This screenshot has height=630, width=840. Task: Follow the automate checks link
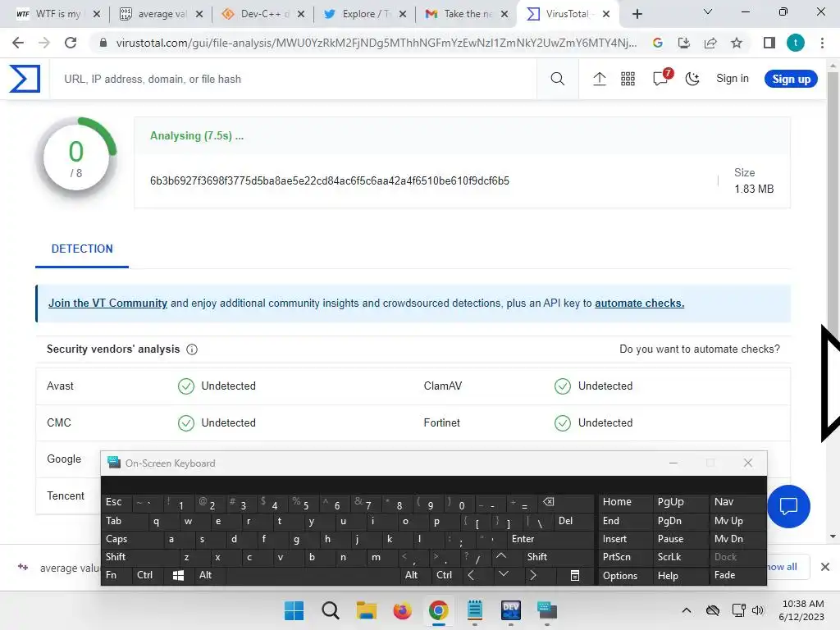[x=639, y=304]
